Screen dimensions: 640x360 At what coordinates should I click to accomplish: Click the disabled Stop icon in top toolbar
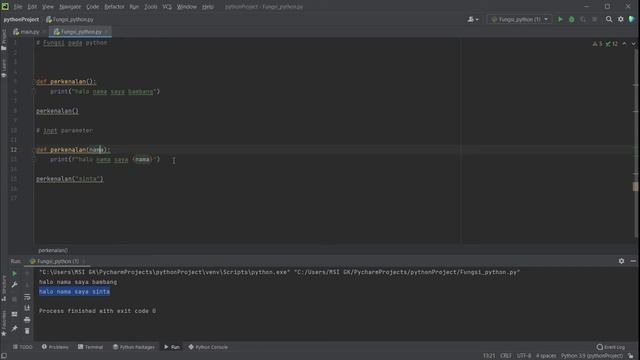pyautogui.click(x=594, y=19)
